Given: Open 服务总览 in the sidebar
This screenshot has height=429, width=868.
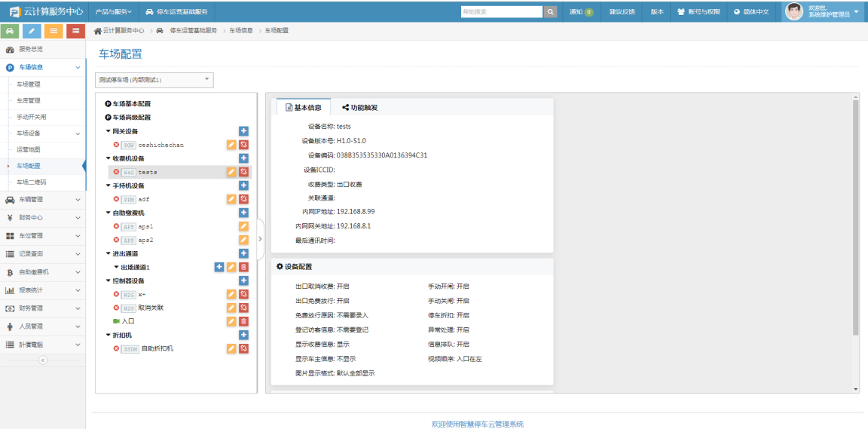Looking at the screenshot, I should (43, 49).
